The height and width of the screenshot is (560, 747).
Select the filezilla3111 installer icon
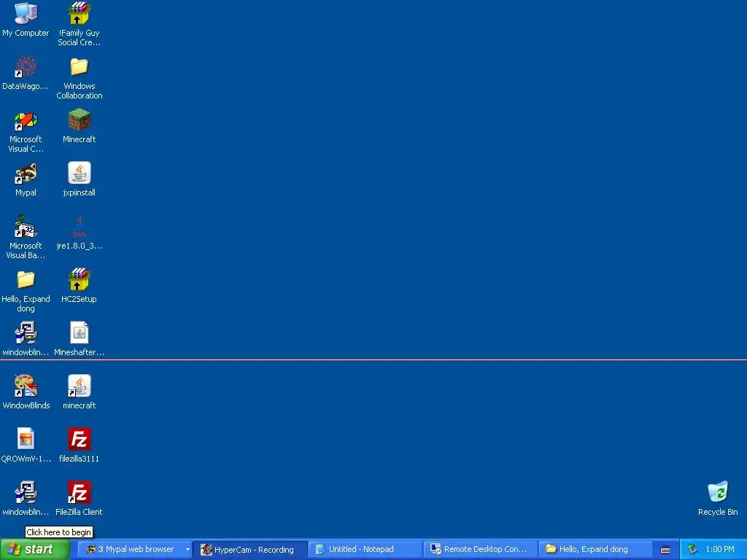click(79, 440)
